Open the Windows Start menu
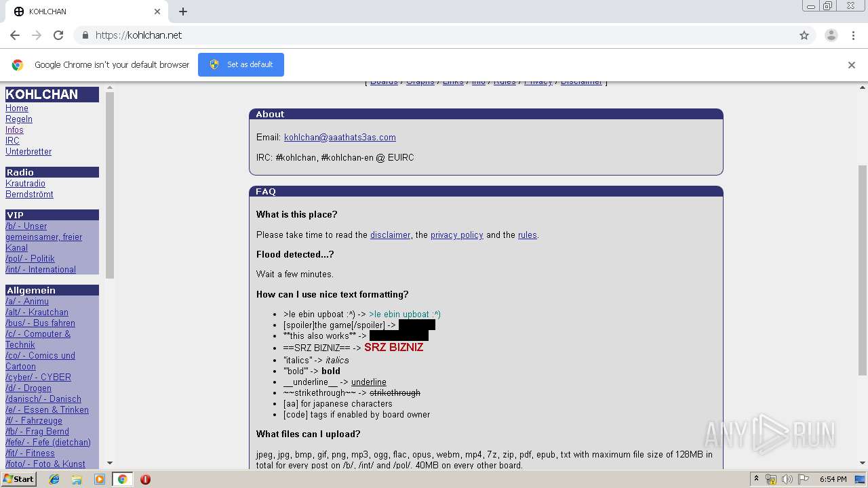Viewport: 868px width, 488px height. click(19, 479)
